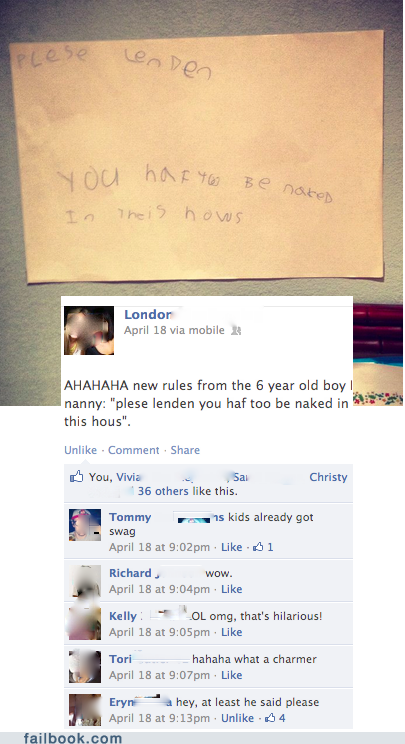Open London's profile picture on the post

[x=89, y=330]
